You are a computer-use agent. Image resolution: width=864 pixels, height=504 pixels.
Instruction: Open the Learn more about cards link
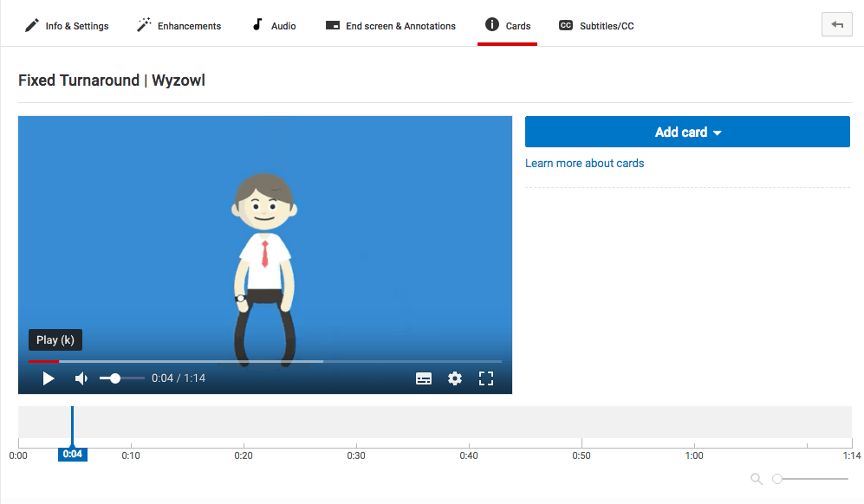[x=585, y=163]
